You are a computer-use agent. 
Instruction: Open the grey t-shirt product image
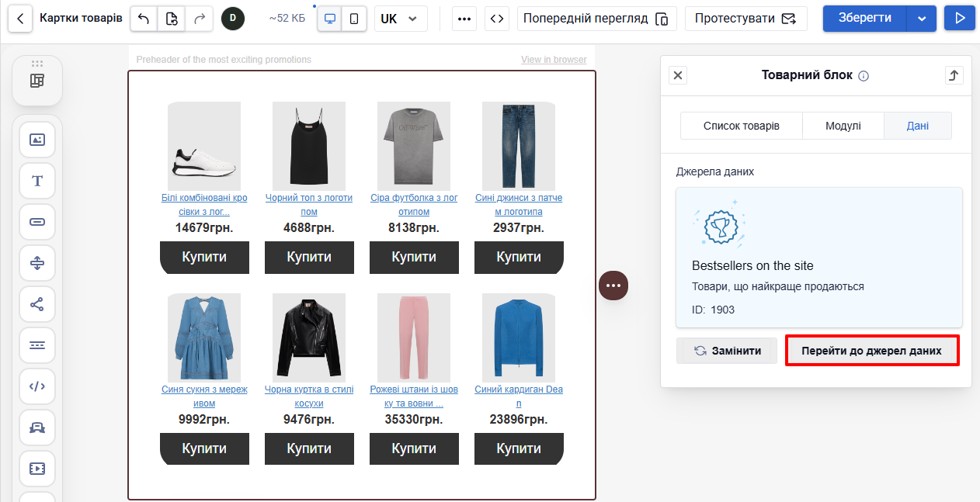pos(414,146)
